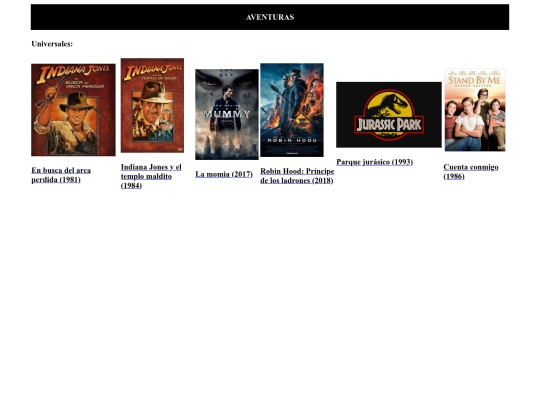
Task: Open the link Indiana Jones y el templo maldito (1984)
Action: pos(151,176)
